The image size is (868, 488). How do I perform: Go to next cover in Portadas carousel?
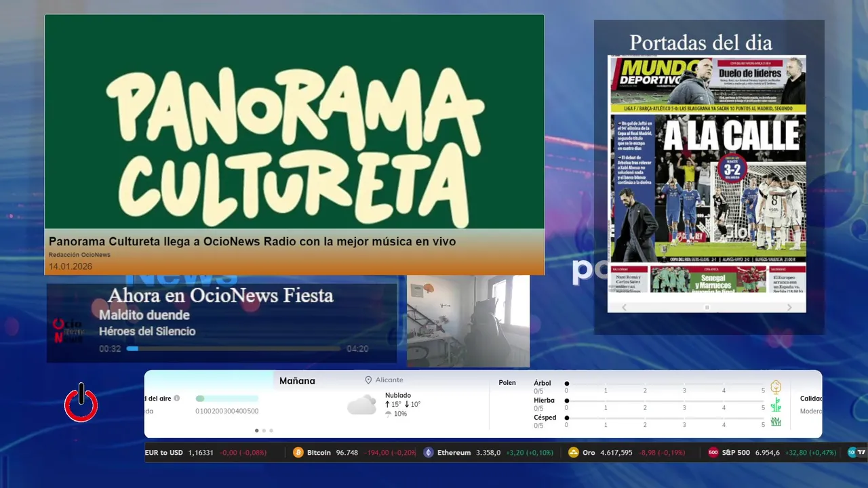click(789, 308)
